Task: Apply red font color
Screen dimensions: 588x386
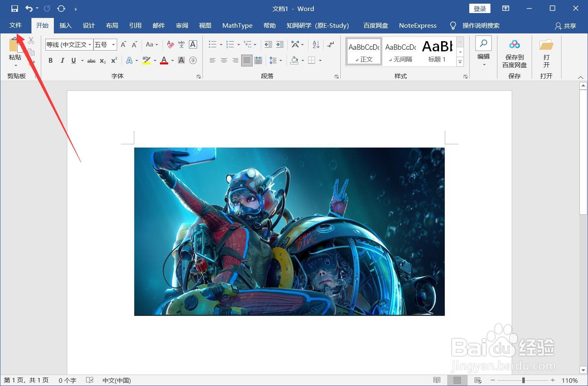Action: click(164, 61)
